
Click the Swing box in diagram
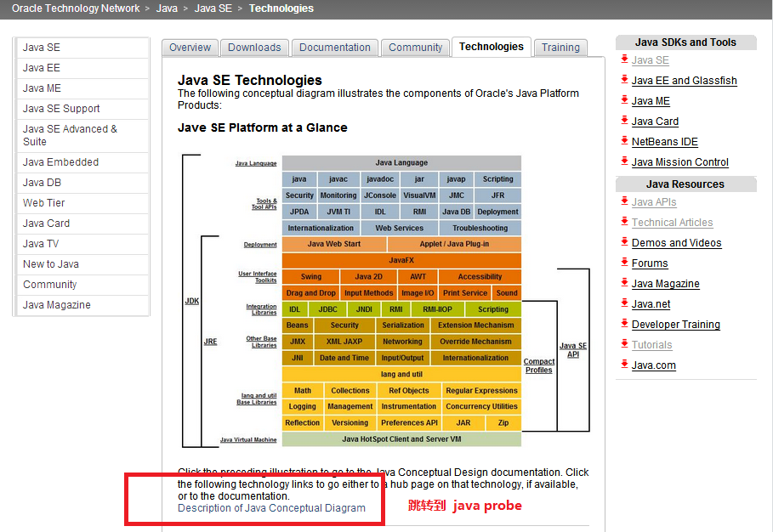(x=310, y=277)
